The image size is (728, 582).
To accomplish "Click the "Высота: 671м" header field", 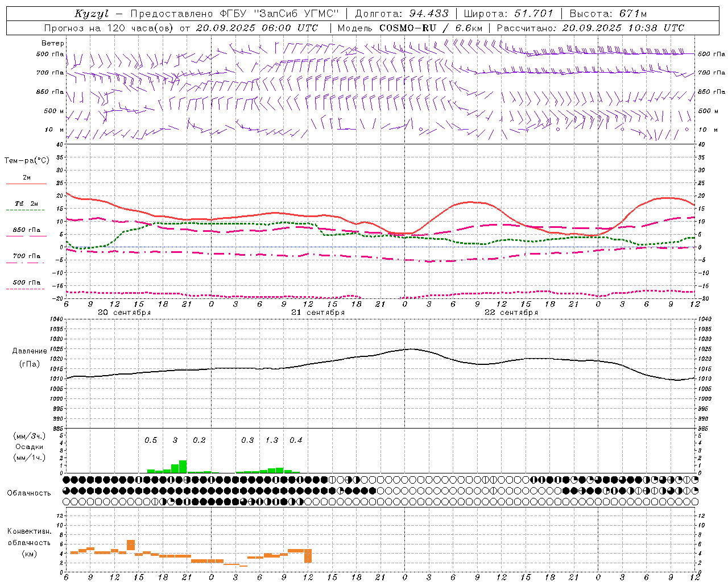I will [x=608, y=14].
